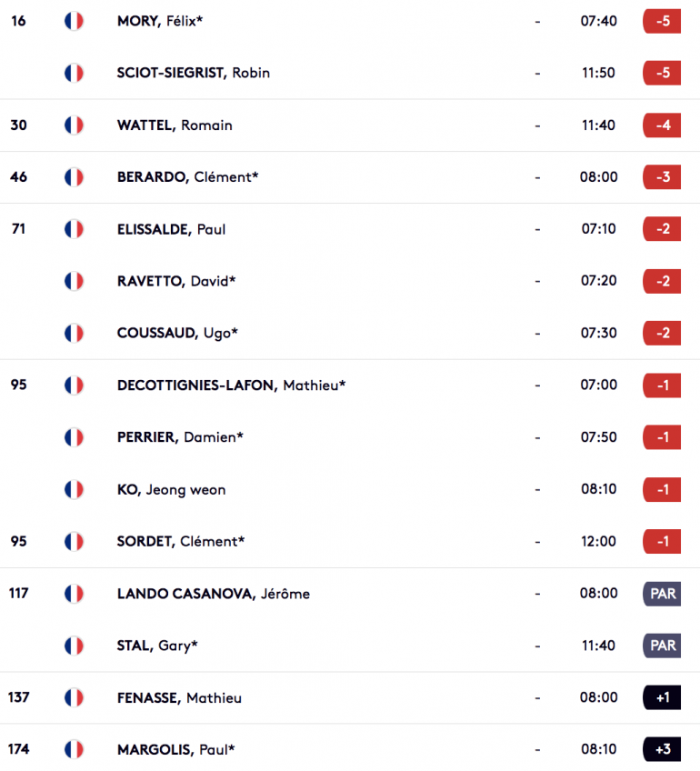The image size is (700, 771).
Task: Open SORDET, Clément's player details
Action: tap(180, 541)
